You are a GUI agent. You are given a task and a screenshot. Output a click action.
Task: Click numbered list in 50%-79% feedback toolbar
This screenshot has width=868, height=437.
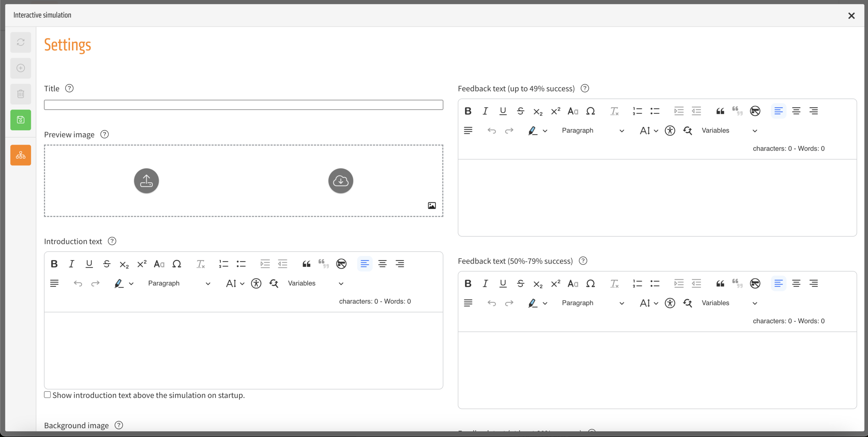click(637, 284)
